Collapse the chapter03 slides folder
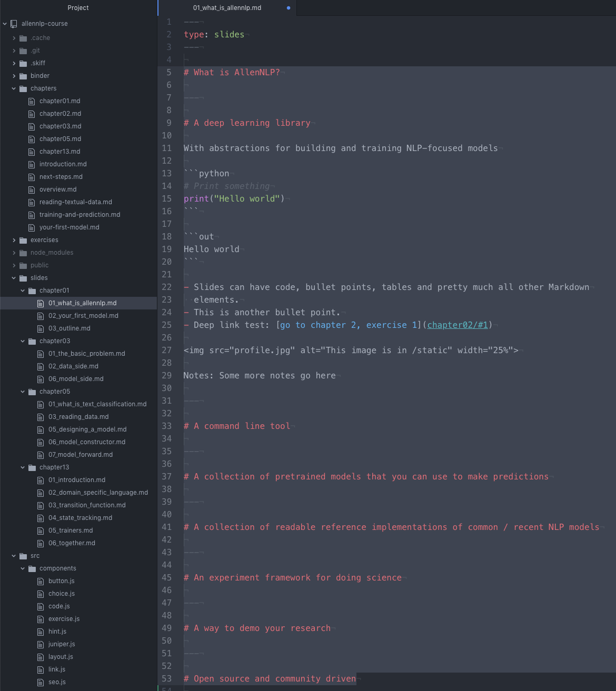 pos(23,341)
